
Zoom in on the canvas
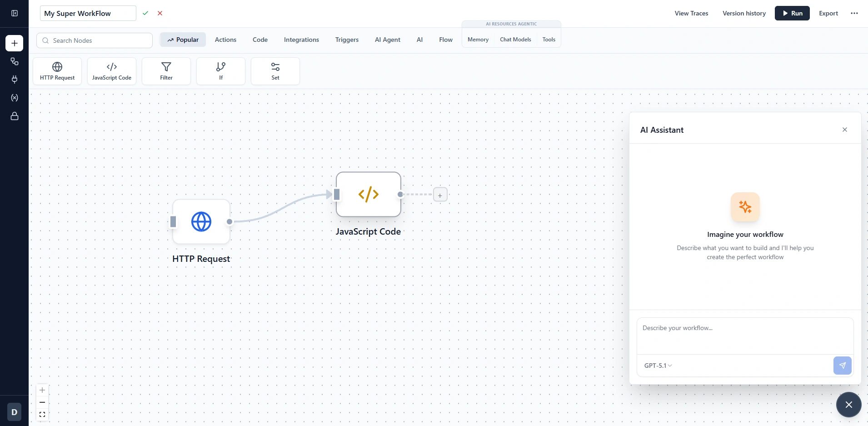(x=42, y=390)
